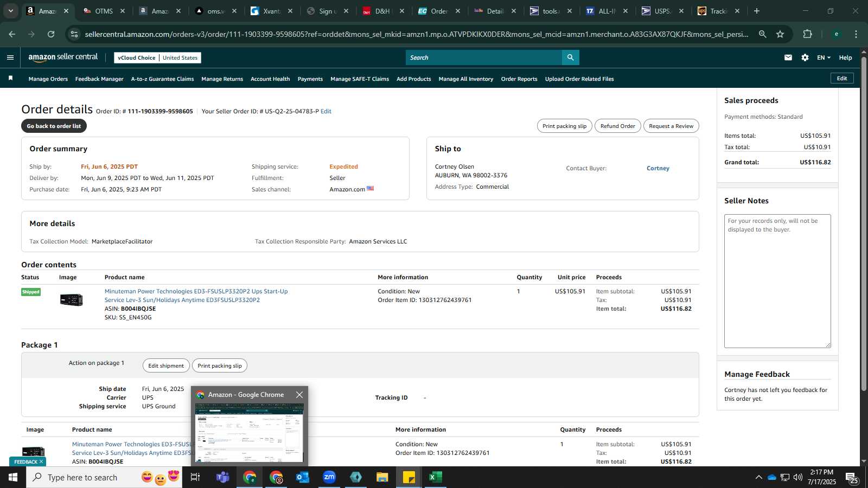Click Print packing slip in Package 1

220,365
